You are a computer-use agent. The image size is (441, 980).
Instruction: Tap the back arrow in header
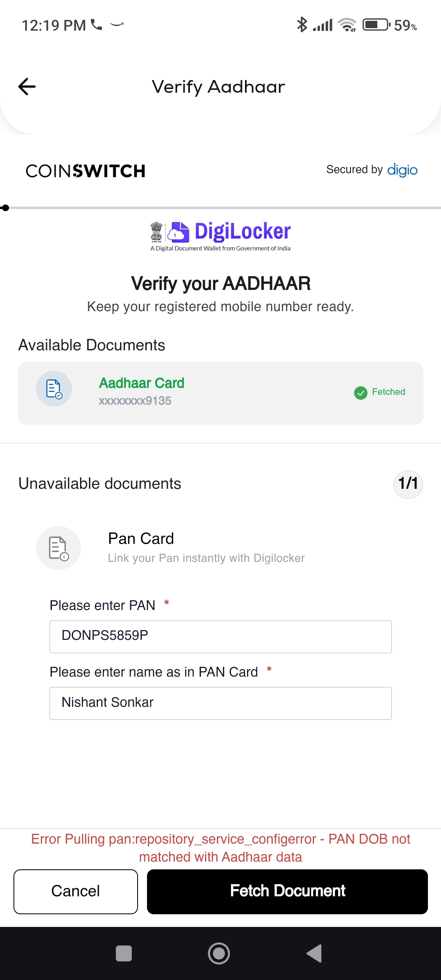(27, 87)
